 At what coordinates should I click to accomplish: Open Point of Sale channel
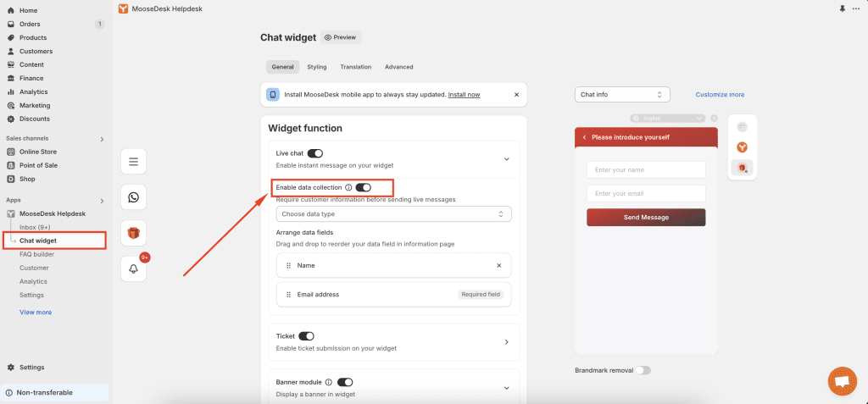pos(39,165)
